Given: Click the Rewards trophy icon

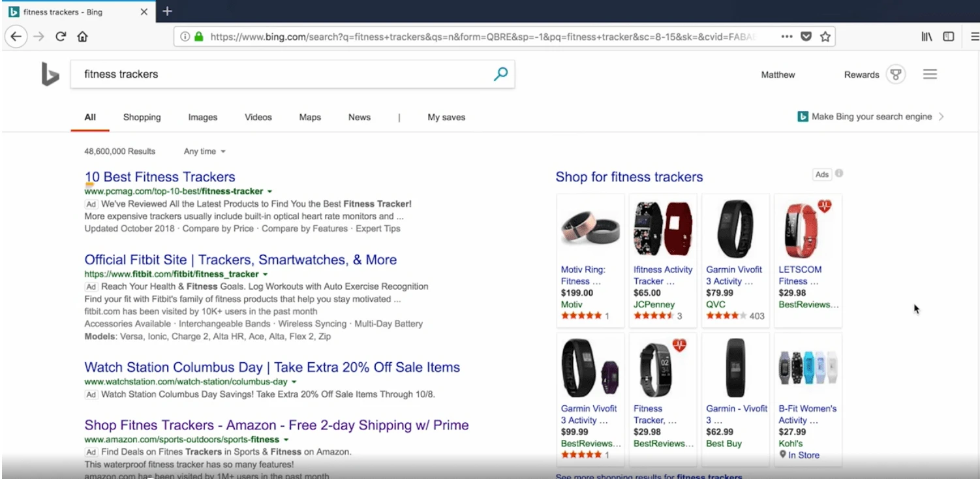Looking at the screenshot, I should click(896, 74).
